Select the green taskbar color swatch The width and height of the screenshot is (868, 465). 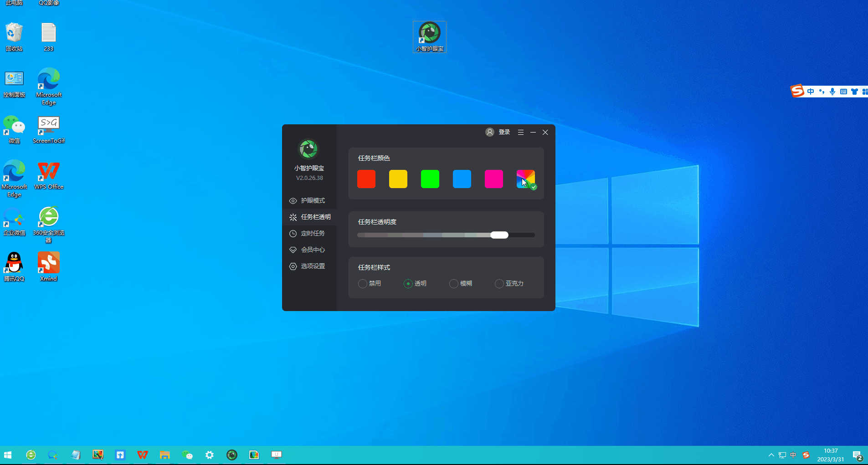click(x=430, y=179)
